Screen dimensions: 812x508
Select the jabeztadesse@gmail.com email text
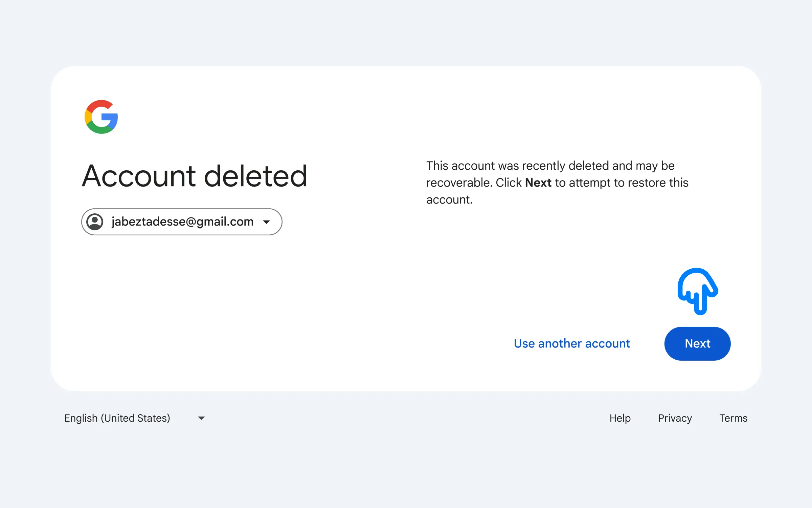point(182,222)
